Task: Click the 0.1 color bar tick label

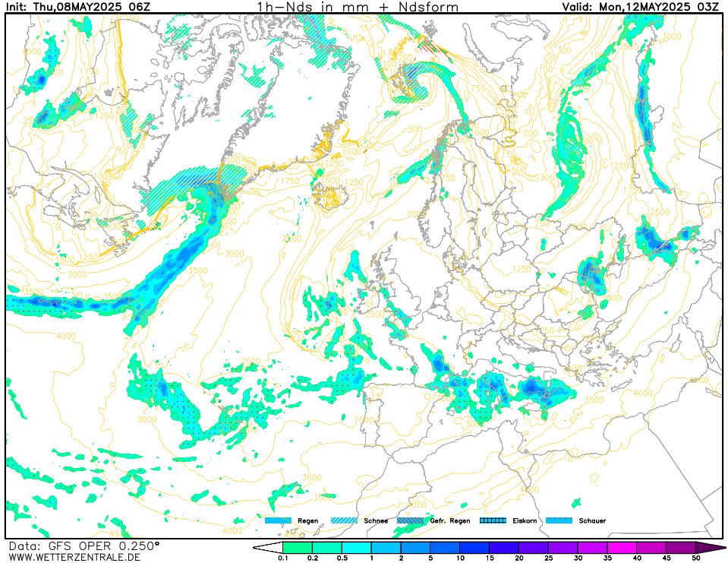Action: [282, 558]
